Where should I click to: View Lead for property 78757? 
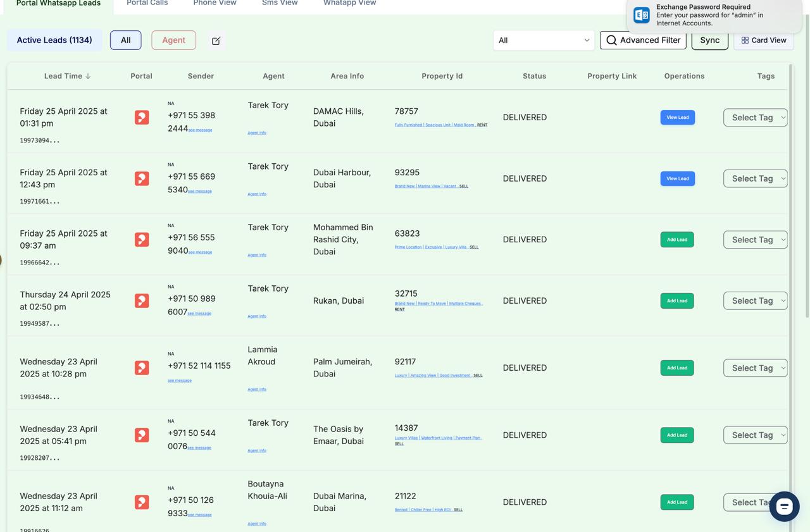678,118
